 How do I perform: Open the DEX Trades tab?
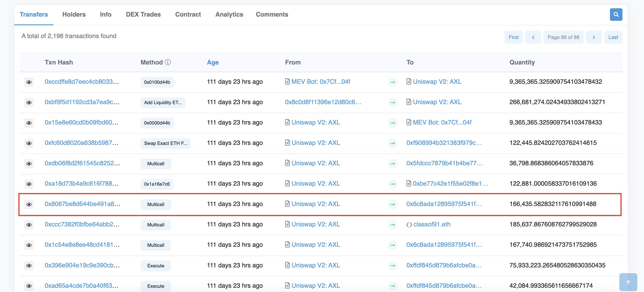[x=143, y=15]
